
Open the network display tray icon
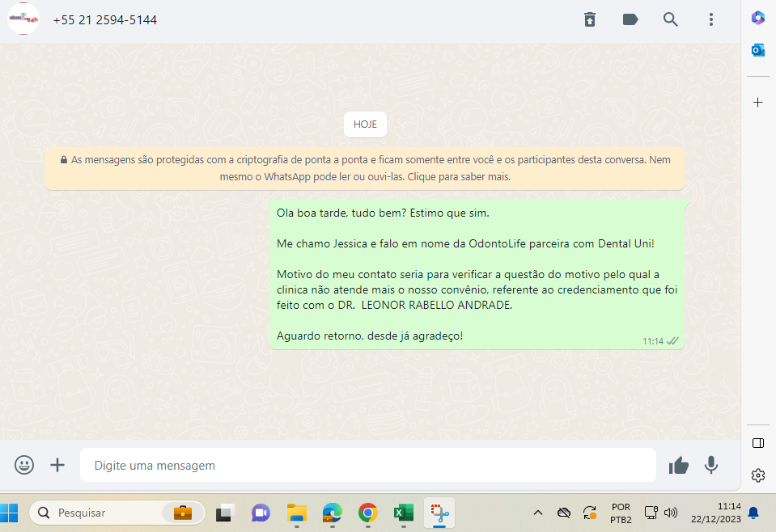click(651, 513)
